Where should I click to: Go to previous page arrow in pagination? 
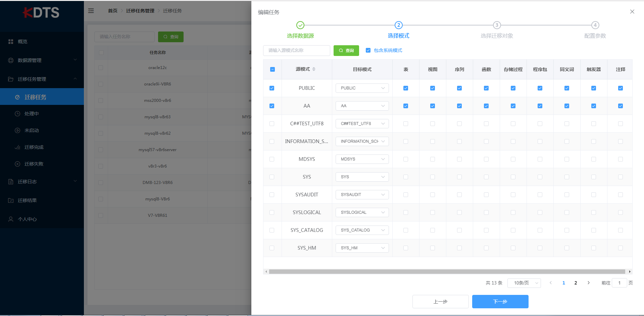pos(551,283)
